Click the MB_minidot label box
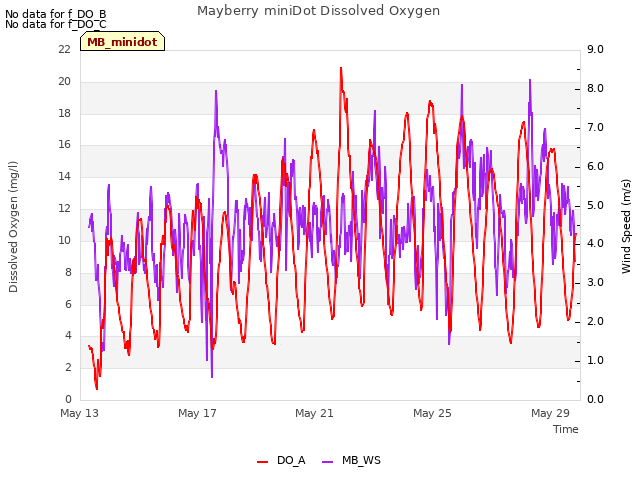 pyautogui.click(x=122, y=42)
